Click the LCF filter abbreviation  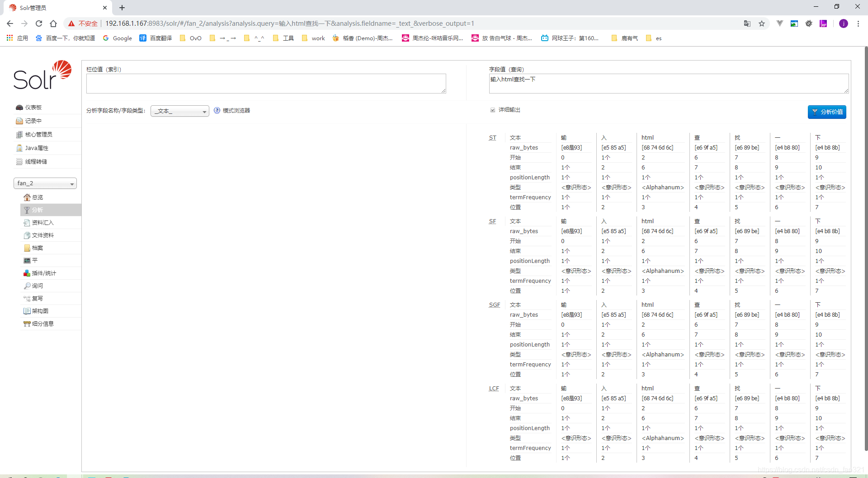[x=494, y=389]
